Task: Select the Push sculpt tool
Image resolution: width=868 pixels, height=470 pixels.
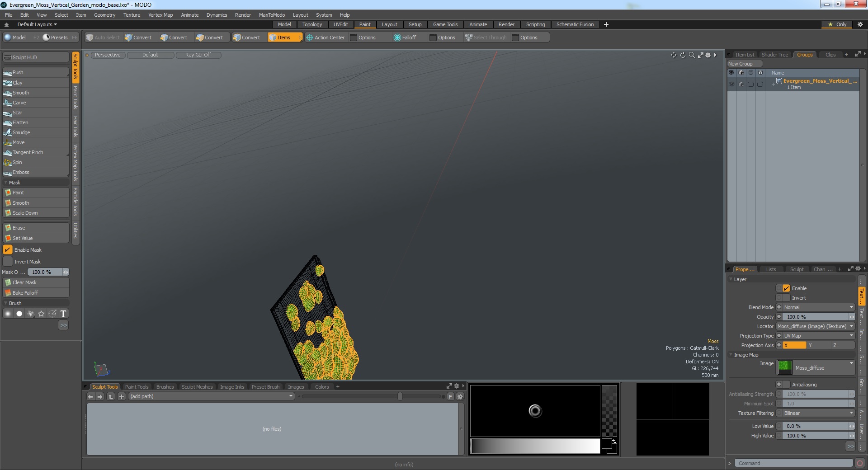Action: coord(36,72)
